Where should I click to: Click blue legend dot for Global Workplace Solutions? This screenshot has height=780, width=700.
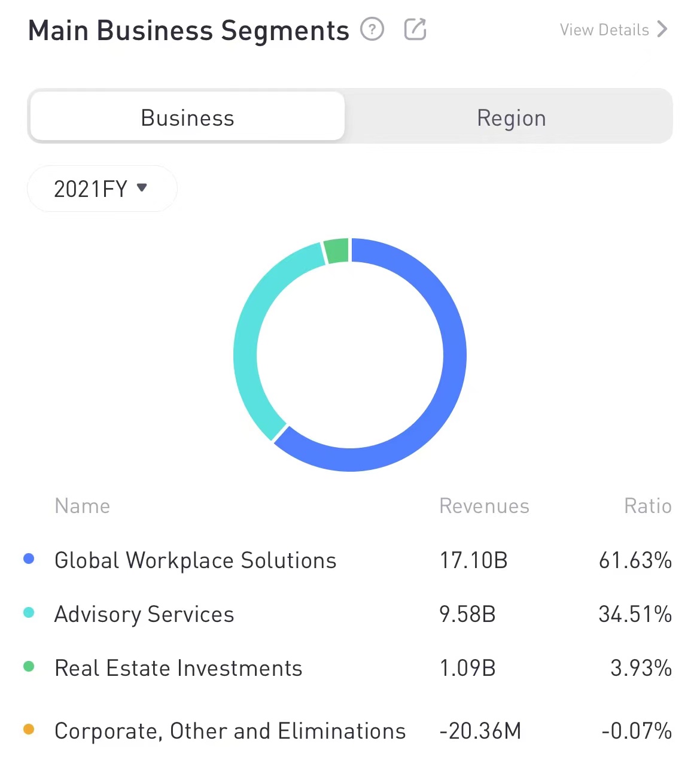pyautogui.click(x=29, y=559)
